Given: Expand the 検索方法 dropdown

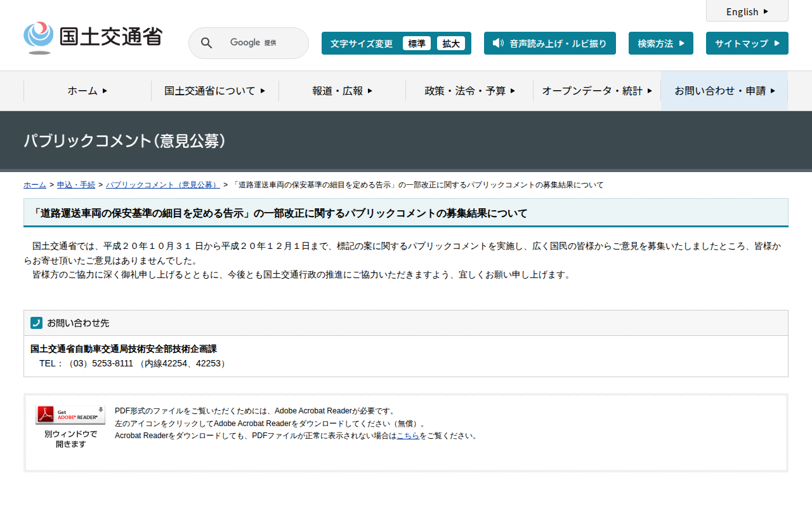Looking at the screenshot, I should 660,43.
